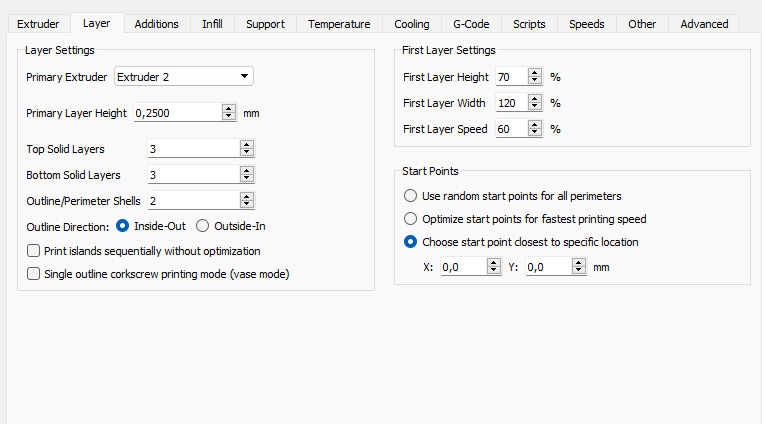762x424 pixels.
Task: Increase First Layer Speed percentage stepper
Action: (x=534, y=125)
